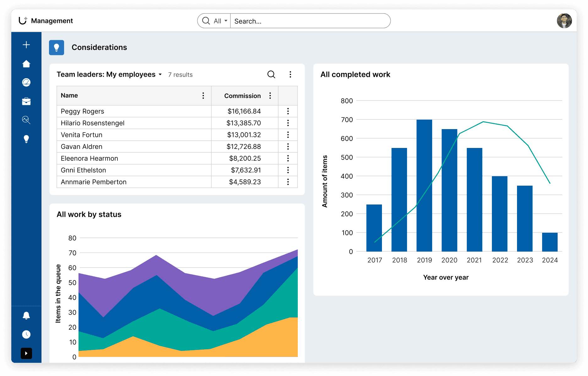
Task: Click the user profile avatar
Action: (564, 21)
